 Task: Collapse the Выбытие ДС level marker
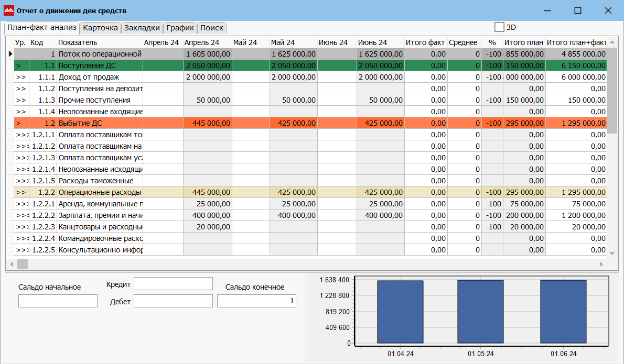click(19, 123)
